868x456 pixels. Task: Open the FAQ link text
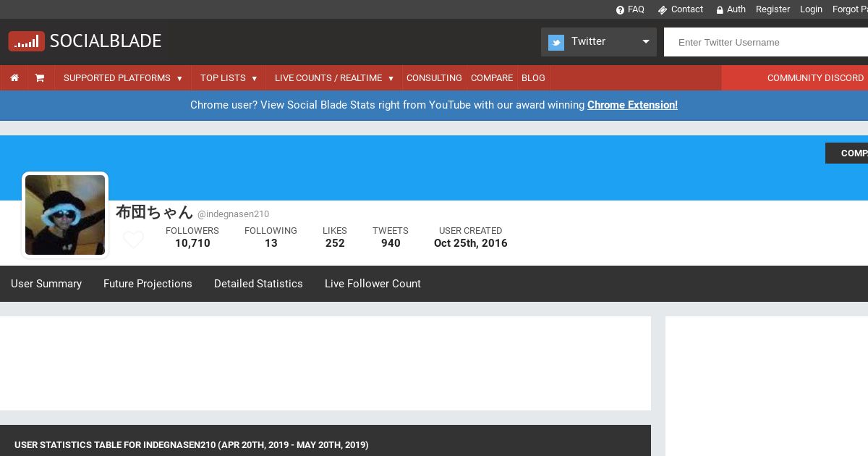[x=636, y=9]
